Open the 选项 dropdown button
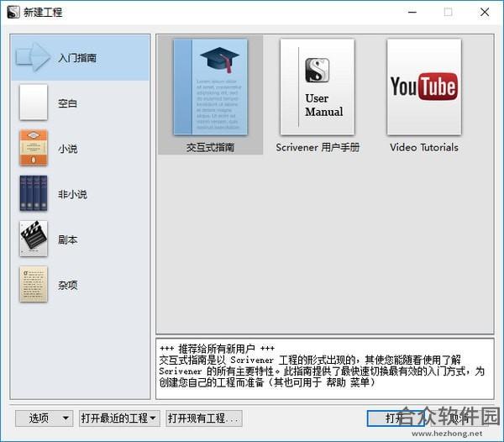Viewport: 504px width, 442px height. pyautogui.click(x=45, y=418)
